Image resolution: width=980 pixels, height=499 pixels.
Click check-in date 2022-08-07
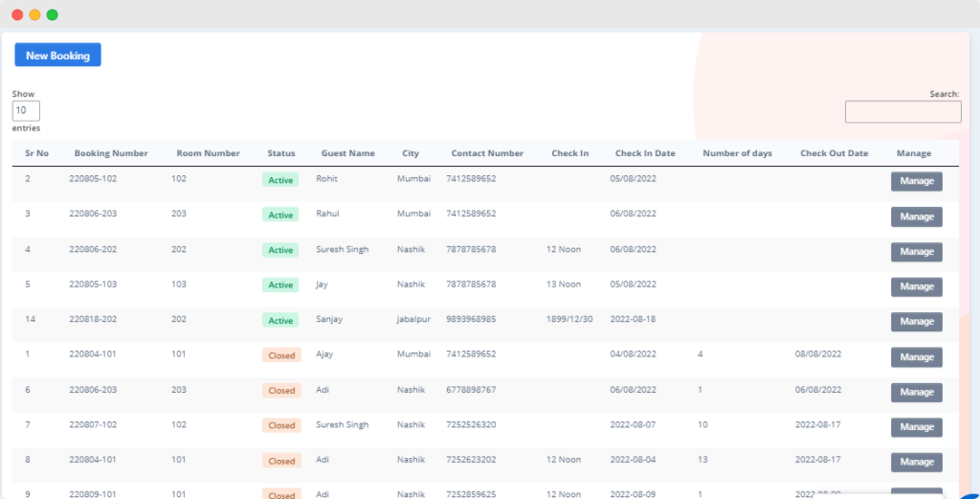tap(634, 425)
